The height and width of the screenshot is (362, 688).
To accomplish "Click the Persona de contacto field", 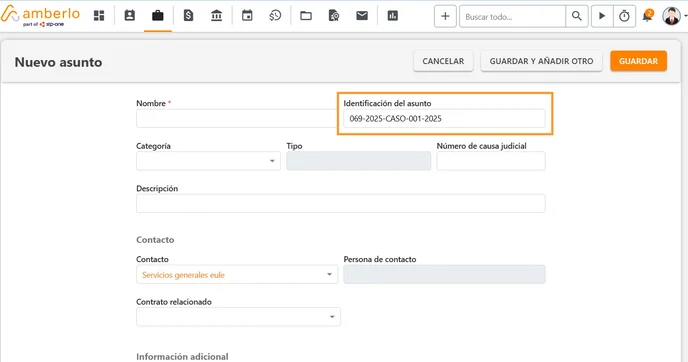I will (444, 274).
